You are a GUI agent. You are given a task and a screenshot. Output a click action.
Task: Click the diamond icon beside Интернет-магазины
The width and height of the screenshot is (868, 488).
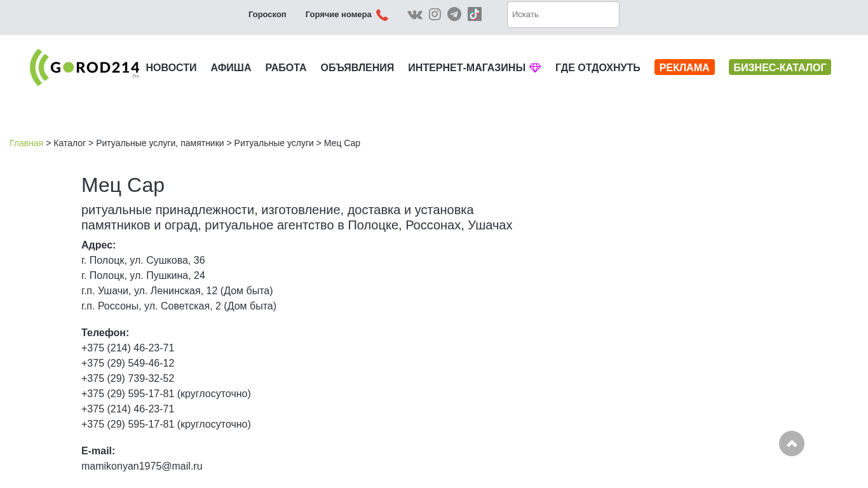(535, 68)
